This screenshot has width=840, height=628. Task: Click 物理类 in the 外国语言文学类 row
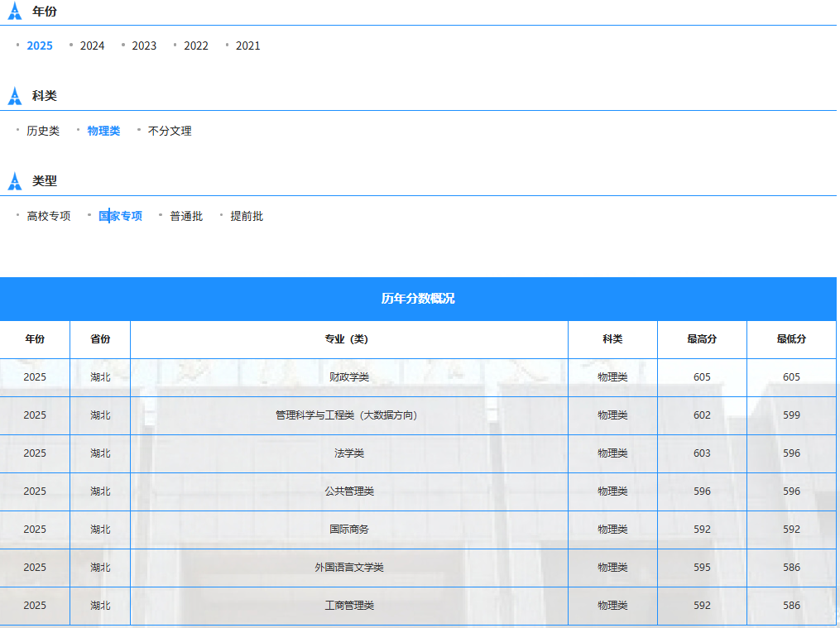(x=612, y=568)
